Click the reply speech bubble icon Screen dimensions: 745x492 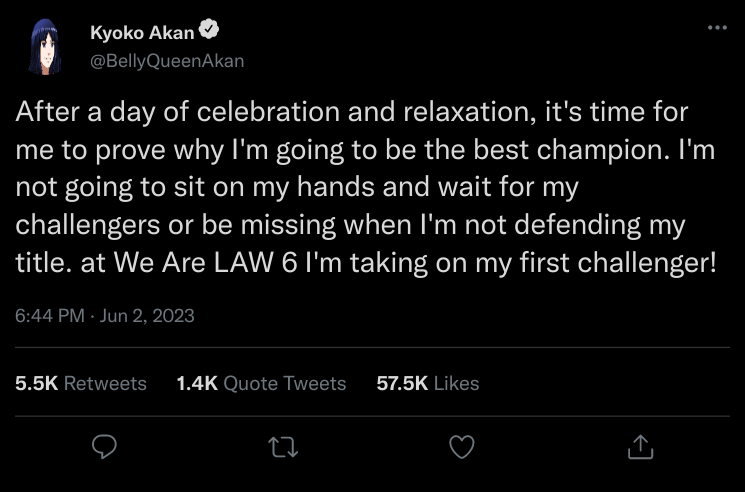pyautogui.click(x=105, y=446)
